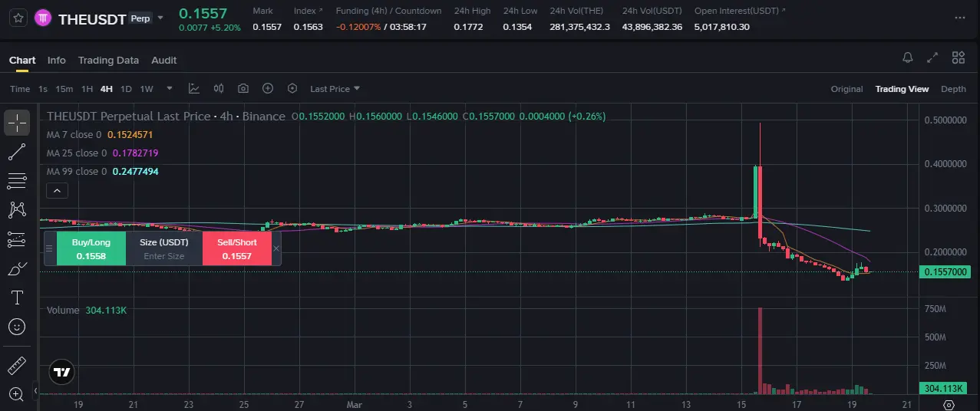Expand the drawing toolbar side arrow
The width and height of the screenshot is (980, 411).
[35, 391]
